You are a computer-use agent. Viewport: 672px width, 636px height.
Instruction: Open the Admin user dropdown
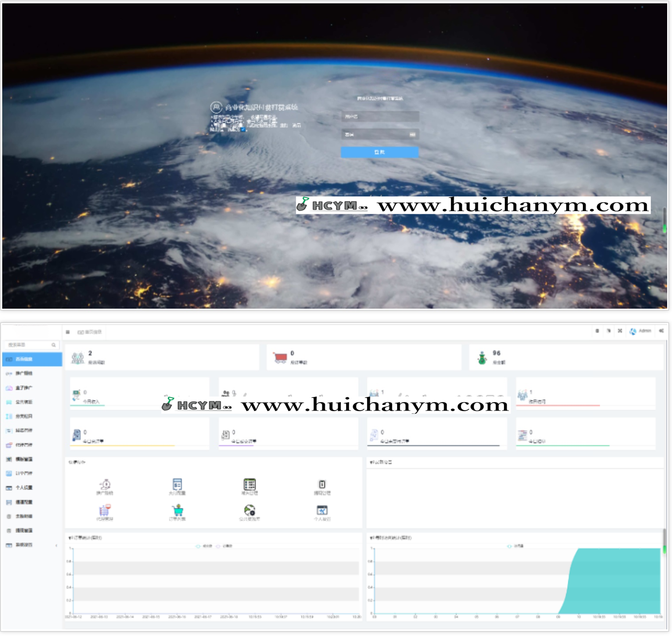[x=641, y=331]
